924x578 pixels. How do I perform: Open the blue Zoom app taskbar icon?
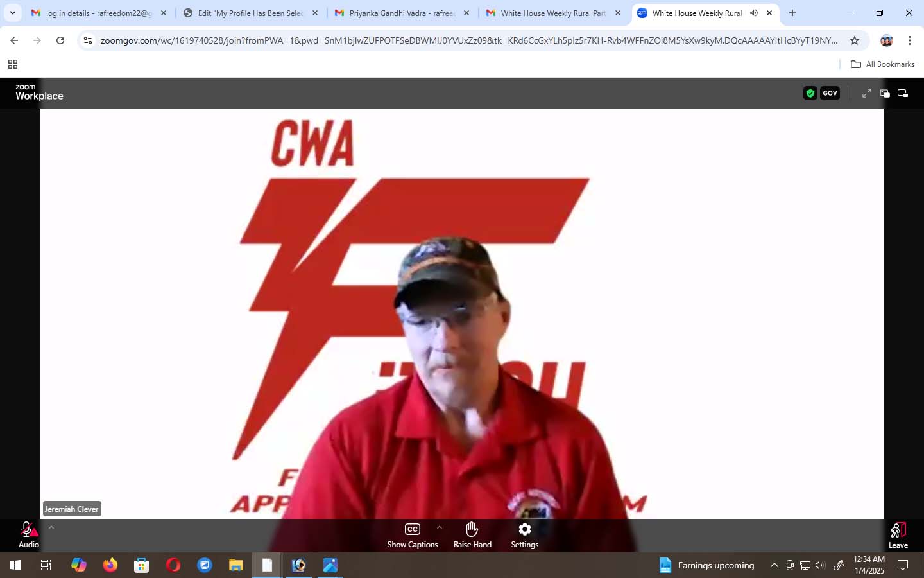point(205,565)
